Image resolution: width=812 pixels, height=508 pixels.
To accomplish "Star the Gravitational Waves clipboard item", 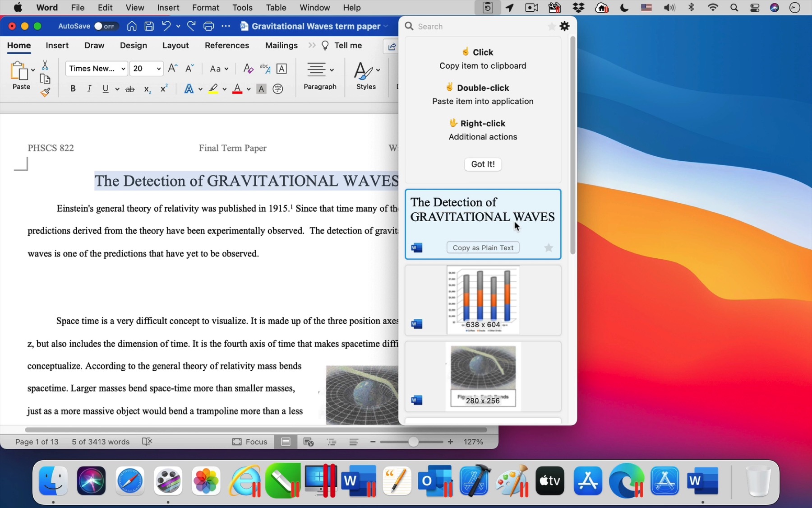I will coord(548,248).
